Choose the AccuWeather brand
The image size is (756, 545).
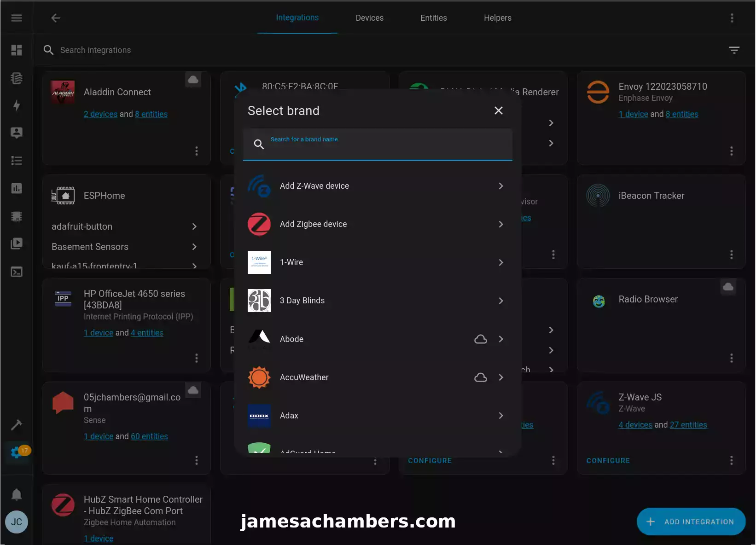[378, 377]
